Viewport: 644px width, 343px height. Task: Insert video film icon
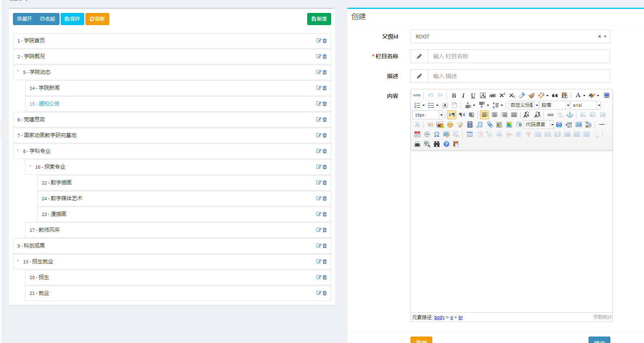470,125
